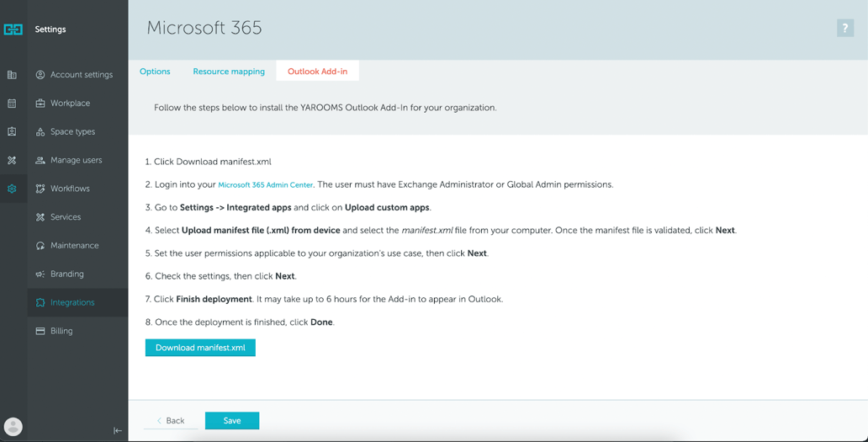
Task: Open the buildings icon in left rail
Action: pos(12,75)
